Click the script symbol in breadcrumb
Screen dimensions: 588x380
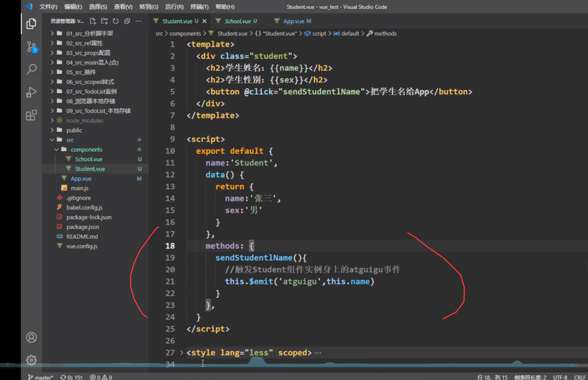pyautogui.click(x=315, y=33)
